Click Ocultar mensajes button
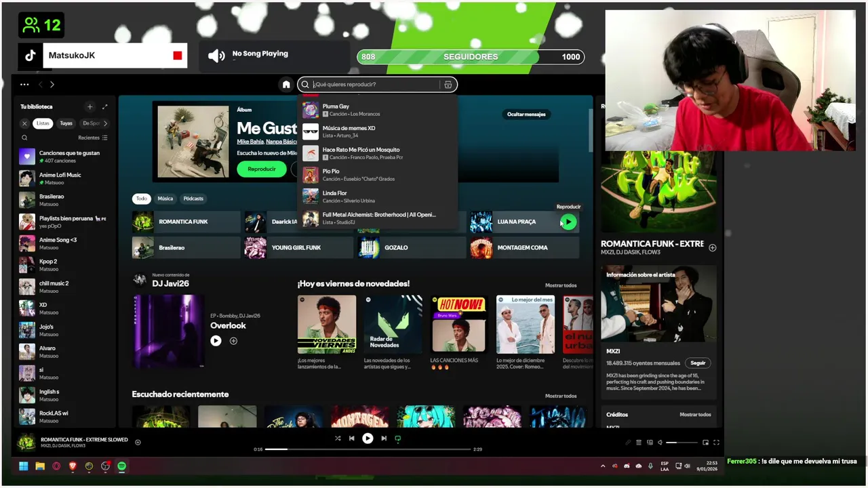868x488 pixels. tap(526, 115)
